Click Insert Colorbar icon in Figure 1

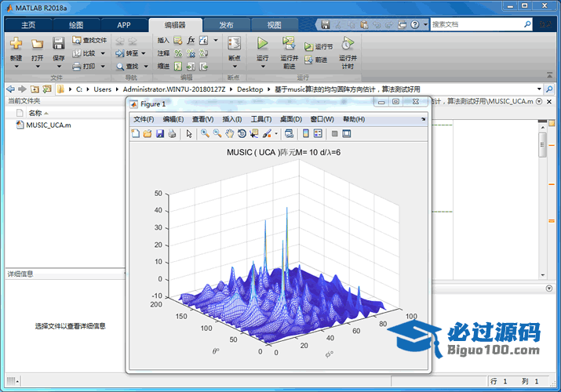(306, 133)
